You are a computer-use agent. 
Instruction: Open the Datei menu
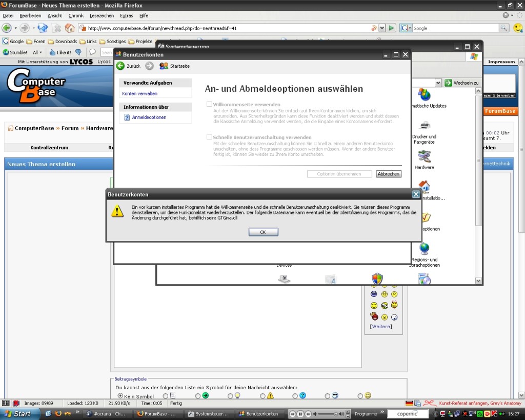[8, 15]
